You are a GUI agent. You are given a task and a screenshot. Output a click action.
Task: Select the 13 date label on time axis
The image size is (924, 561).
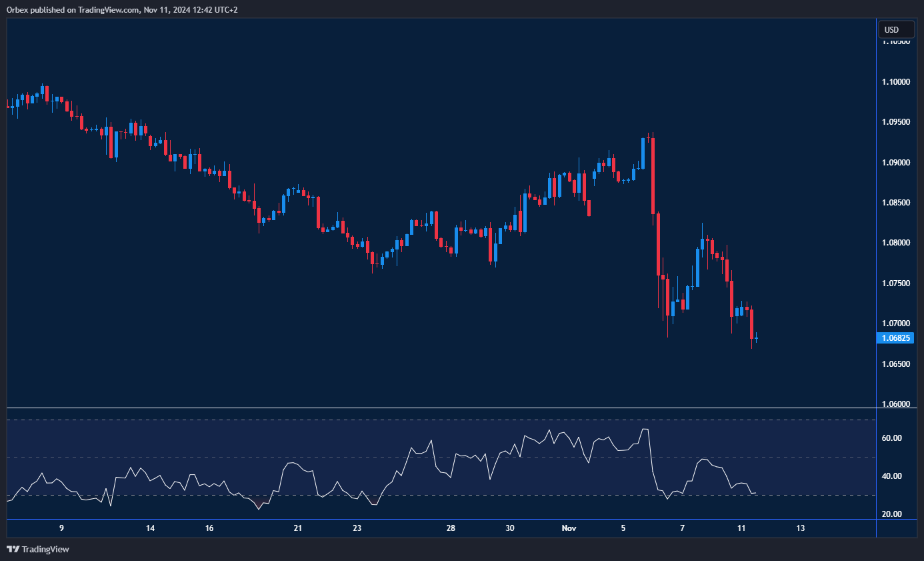tap(801, 528)
